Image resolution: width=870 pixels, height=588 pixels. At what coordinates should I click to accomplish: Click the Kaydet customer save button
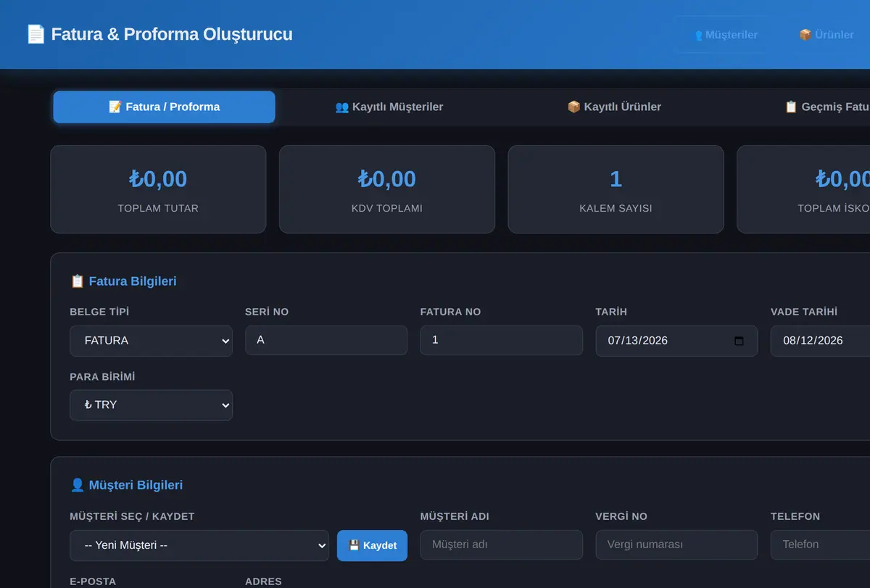coord(372,545)
